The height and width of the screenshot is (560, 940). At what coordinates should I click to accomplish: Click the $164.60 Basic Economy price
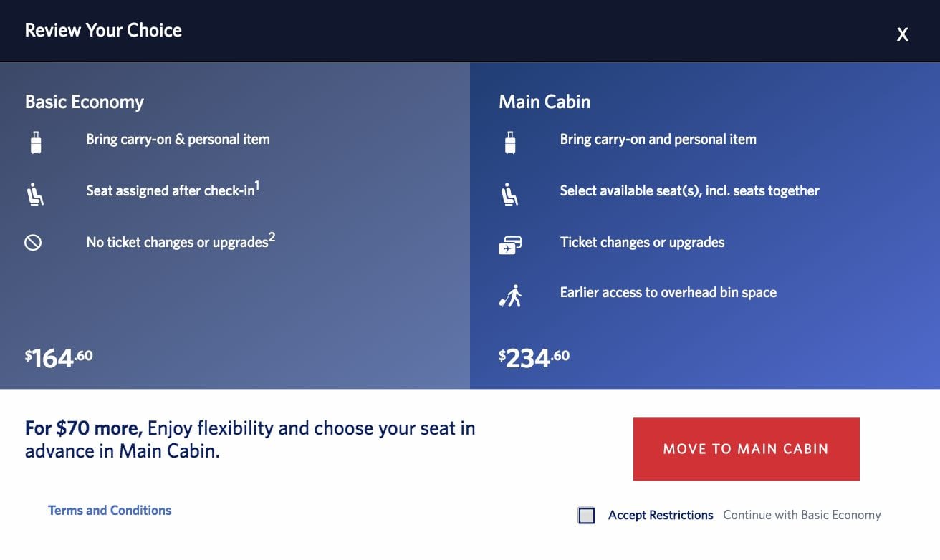(x=57, y=356)
